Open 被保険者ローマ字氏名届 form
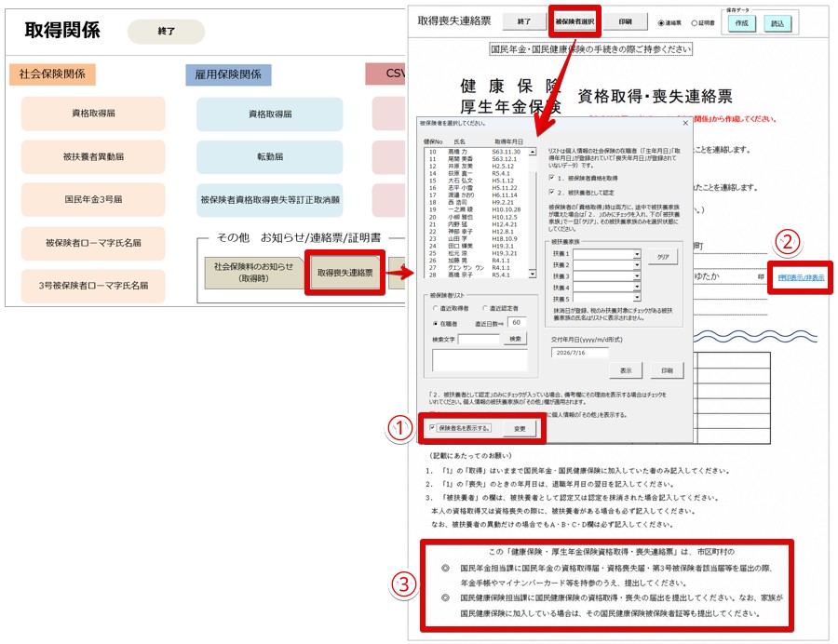The image size is (838, 644). 93,243
